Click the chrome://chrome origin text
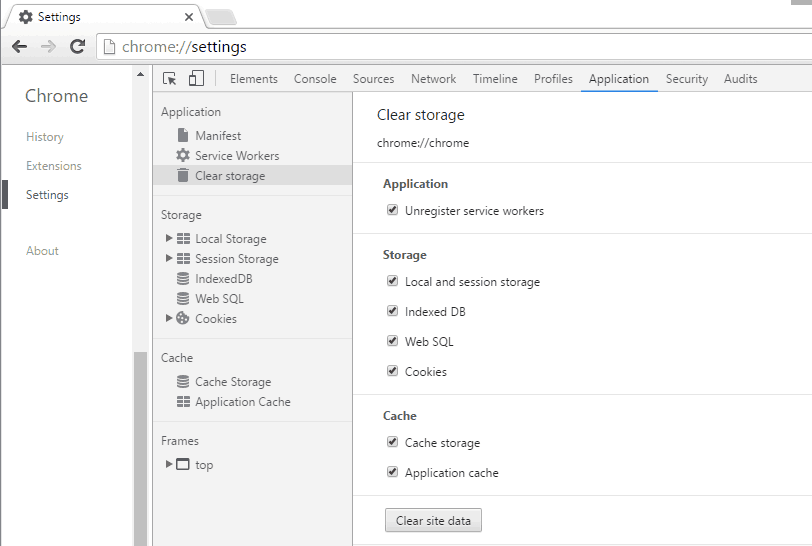 [x=423, y=143]
